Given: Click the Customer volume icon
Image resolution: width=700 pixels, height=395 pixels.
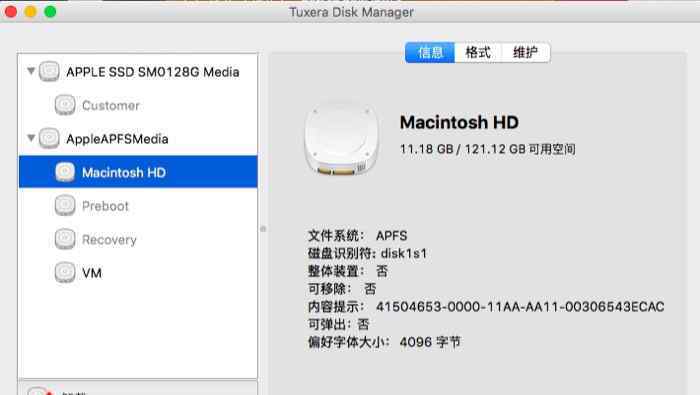Looking at the screenshot, I should [x=65, y=105].
